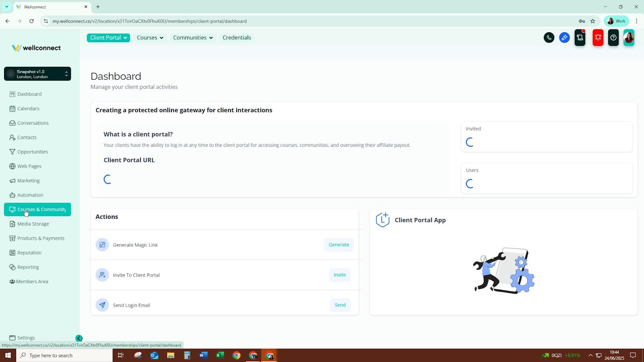This screenshot has width=644, height=362.
Task: Open the scroll changelog icon with red dot
Action: (580, 38)
